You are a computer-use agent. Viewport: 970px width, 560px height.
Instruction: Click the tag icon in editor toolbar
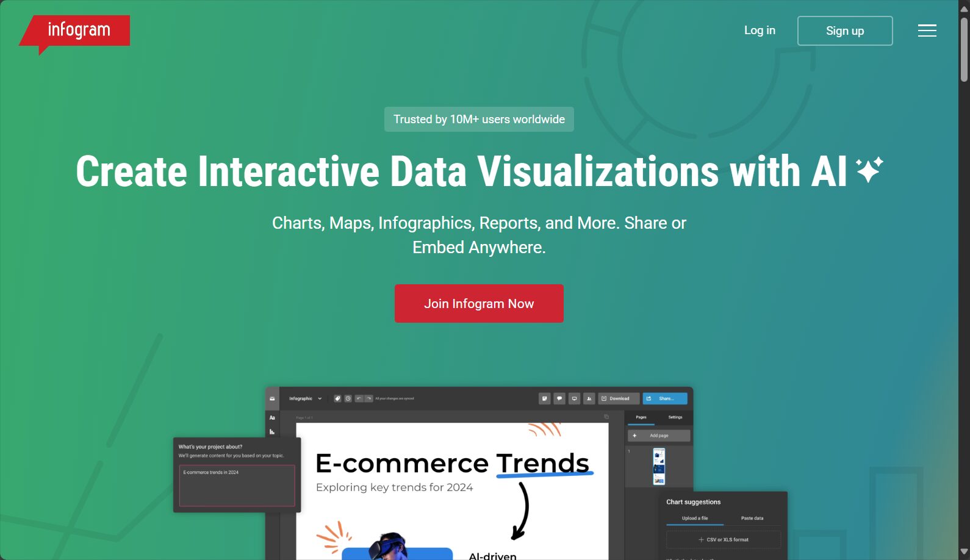[337, 398]
